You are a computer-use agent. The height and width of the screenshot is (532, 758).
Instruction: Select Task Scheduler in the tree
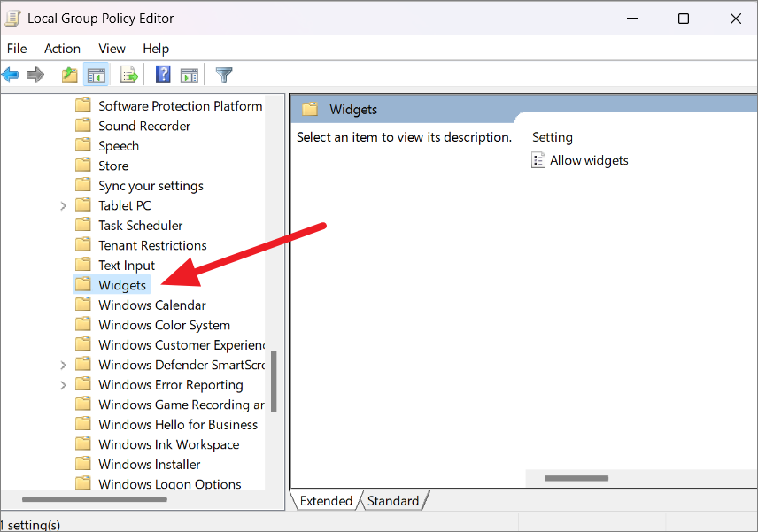point(140,225)
